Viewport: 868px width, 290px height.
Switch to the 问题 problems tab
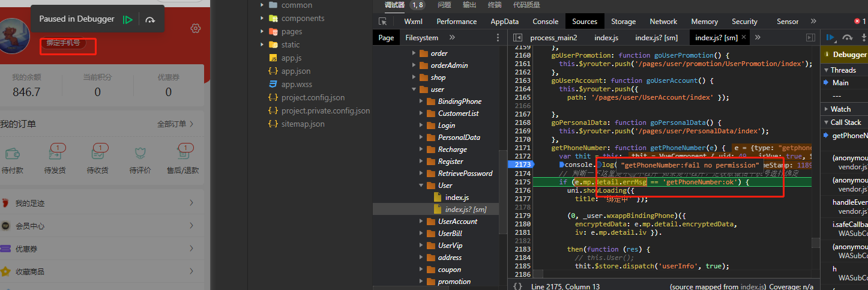[x=444, y=5]
